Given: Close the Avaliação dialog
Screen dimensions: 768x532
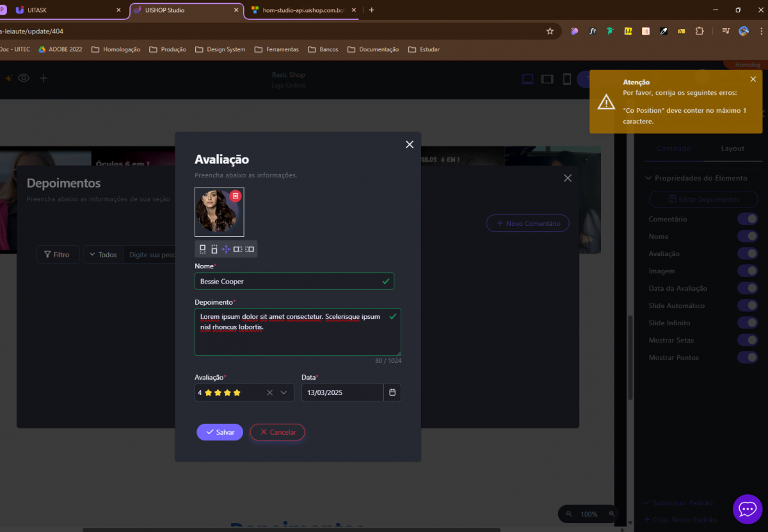Looking at the screenshot, I should pos(410,145).
